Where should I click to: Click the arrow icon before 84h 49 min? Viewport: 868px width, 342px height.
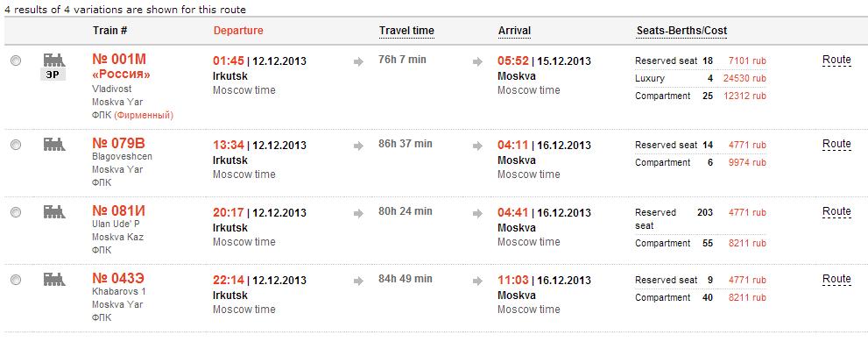coord(359,281)
